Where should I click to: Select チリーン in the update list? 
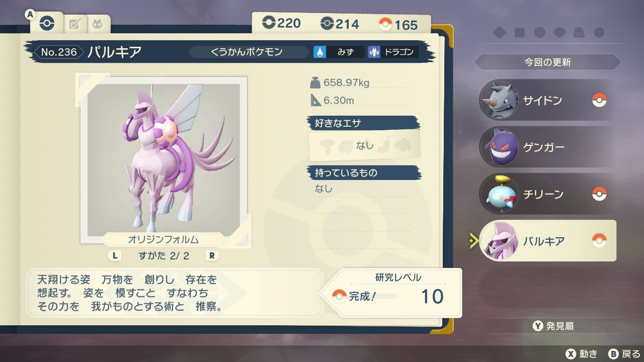(547, 194)
